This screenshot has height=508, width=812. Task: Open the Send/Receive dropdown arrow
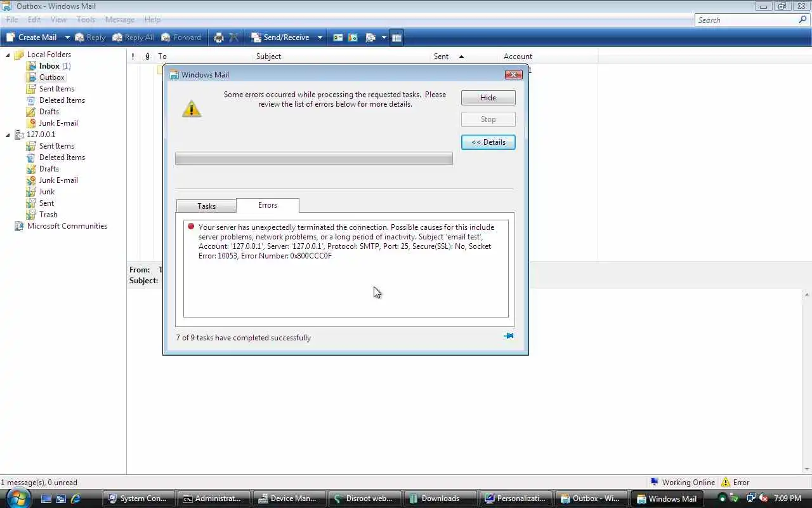click(x=320, y=37)
